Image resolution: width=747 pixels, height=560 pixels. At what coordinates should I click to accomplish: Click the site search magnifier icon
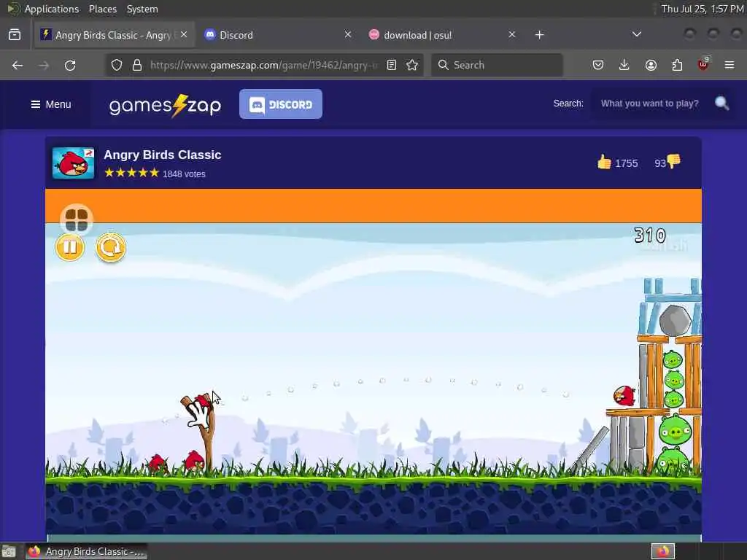coord(721,103)
